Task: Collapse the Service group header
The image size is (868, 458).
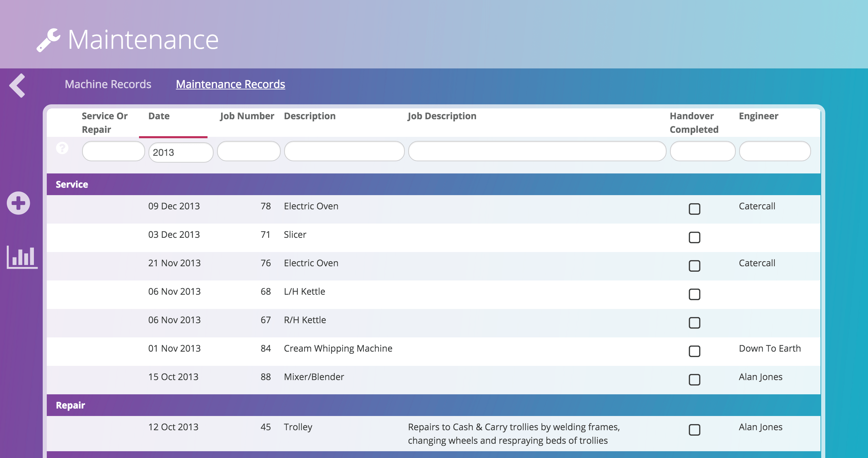Action: pyautogui.click(x=72, y=184)
